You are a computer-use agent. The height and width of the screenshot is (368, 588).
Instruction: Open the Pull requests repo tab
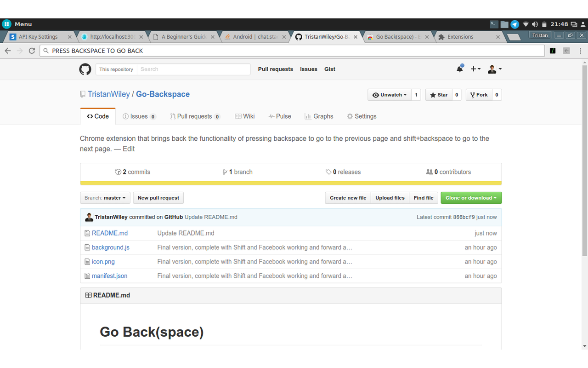195,116
